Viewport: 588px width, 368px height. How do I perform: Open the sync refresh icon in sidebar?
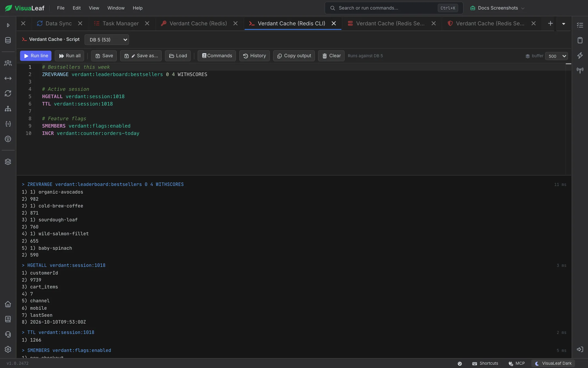coord(8,93)
